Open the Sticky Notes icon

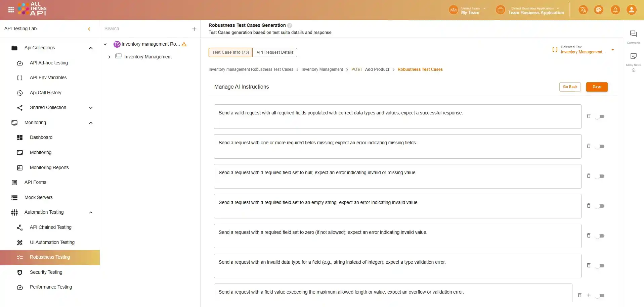tap(633, 56)
